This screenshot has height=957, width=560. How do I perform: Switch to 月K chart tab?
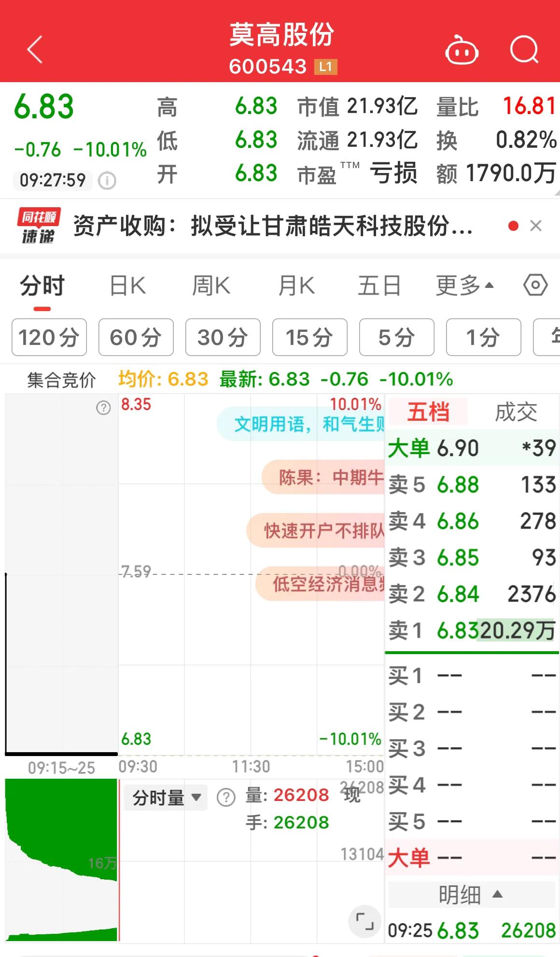pyautogui.click(x=296, y=286)
